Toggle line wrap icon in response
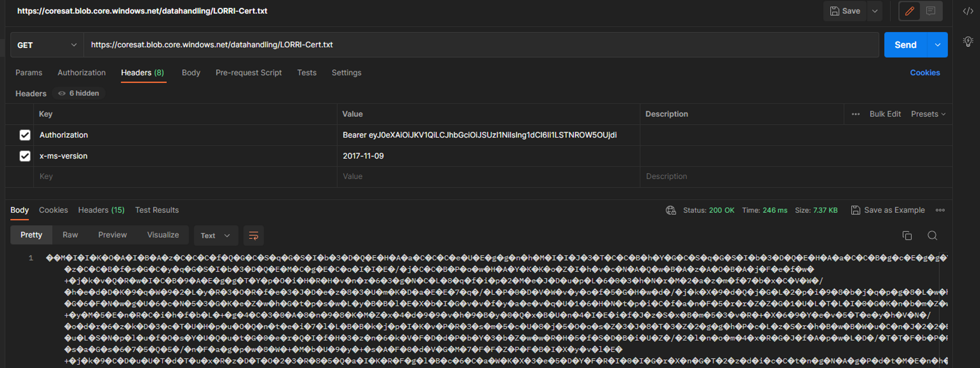 pyautogui.click(x=253, y=236)
